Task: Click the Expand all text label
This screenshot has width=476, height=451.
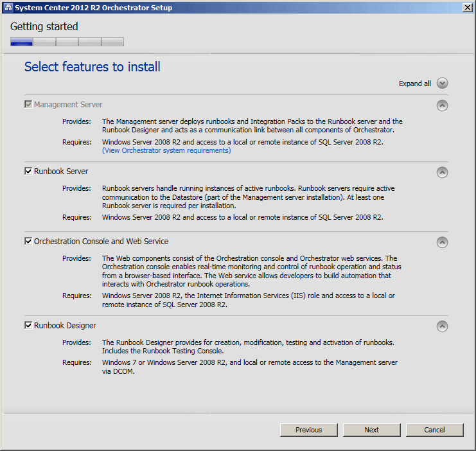Action: pyautogui.click(x=415, y=84)
